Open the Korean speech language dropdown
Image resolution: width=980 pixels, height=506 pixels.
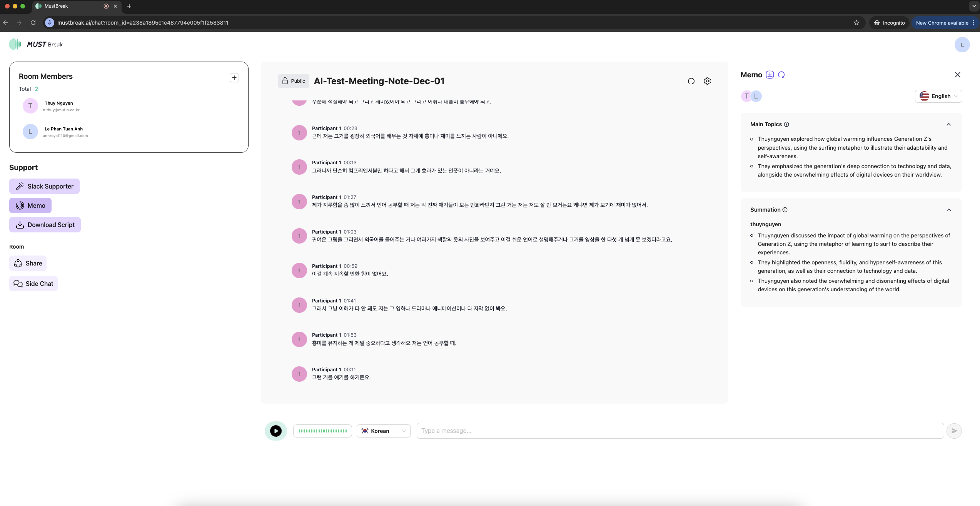[383, 431]
